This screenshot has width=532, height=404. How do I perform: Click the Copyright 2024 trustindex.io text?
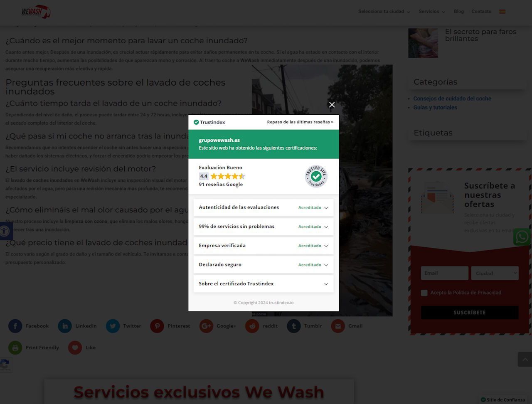point(264,303)
